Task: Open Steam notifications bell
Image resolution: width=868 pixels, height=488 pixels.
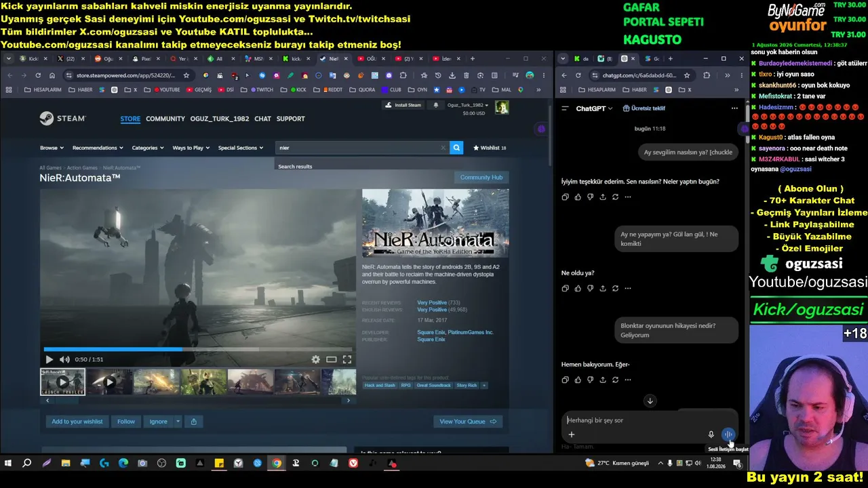Action: click(436, 105)
